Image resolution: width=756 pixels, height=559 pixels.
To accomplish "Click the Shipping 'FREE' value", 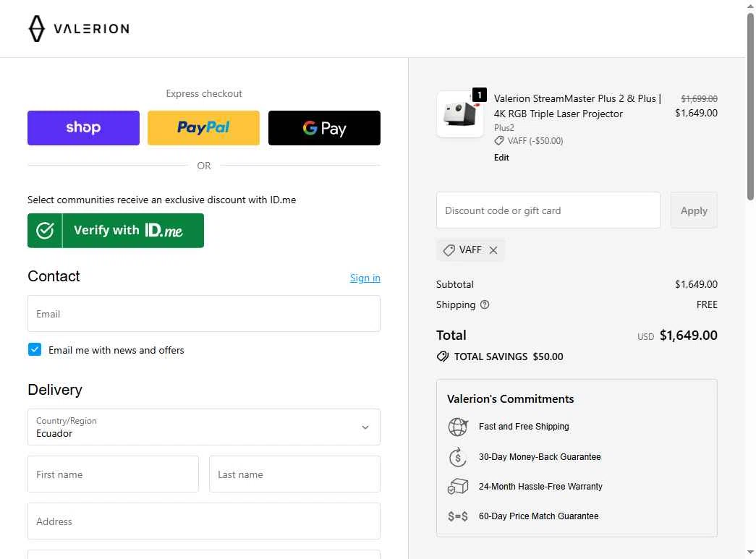I will coord(707,304).
